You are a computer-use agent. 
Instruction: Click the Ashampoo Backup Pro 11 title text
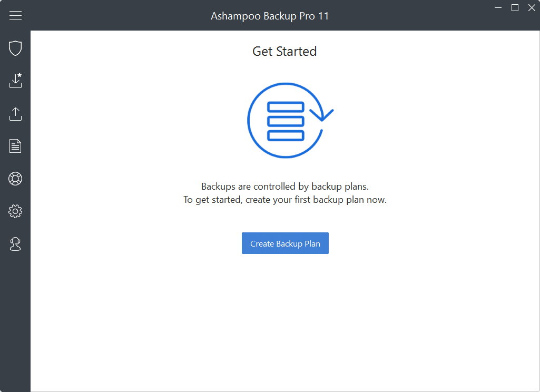click(x=270, y=16)
